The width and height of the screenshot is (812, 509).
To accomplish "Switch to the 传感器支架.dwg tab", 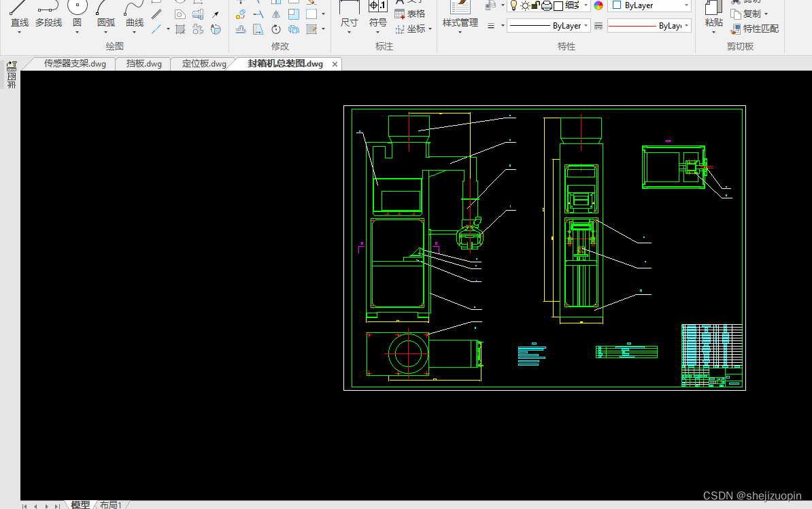I will coord(75,64).
